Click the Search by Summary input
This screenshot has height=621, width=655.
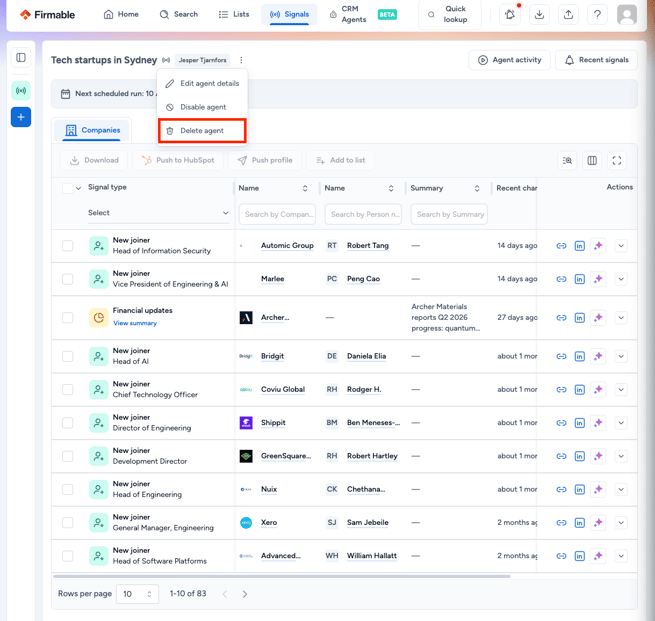[x=449, y=214]
